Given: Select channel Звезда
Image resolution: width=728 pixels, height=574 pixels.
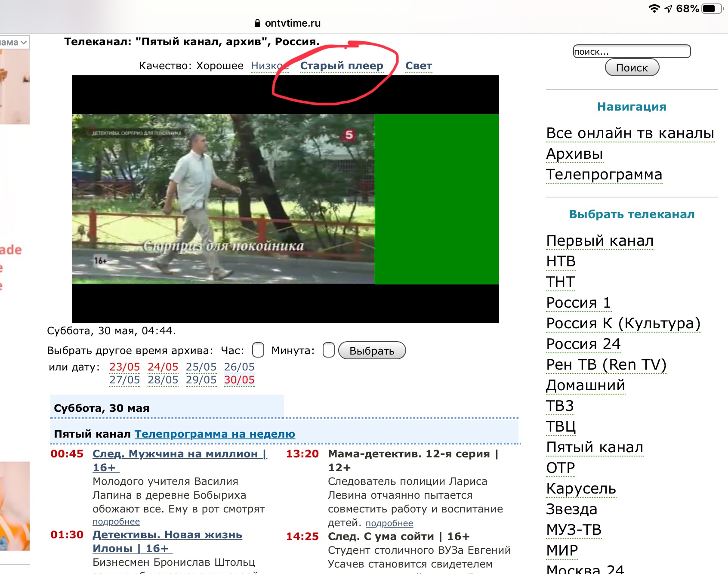Looking at the screenshot, I should 572,509.
